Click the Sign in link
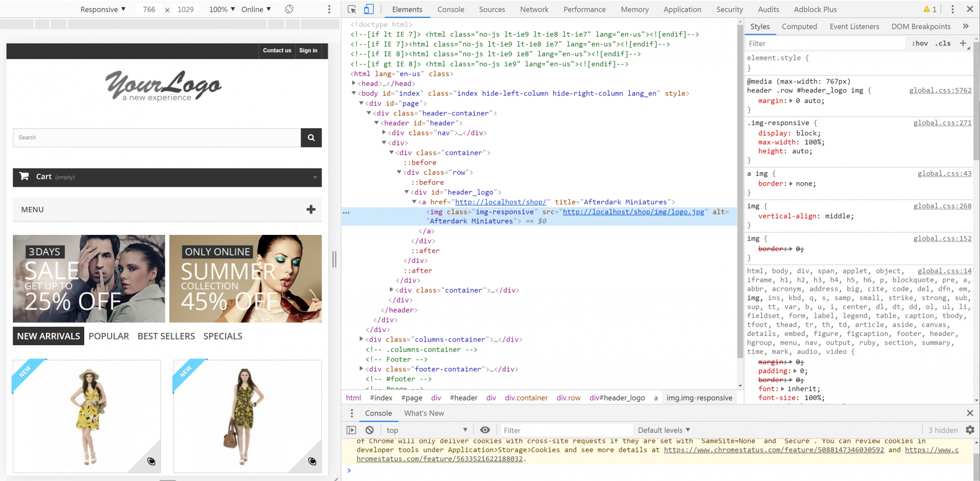 pyautogui.click(x=308, y=51)
